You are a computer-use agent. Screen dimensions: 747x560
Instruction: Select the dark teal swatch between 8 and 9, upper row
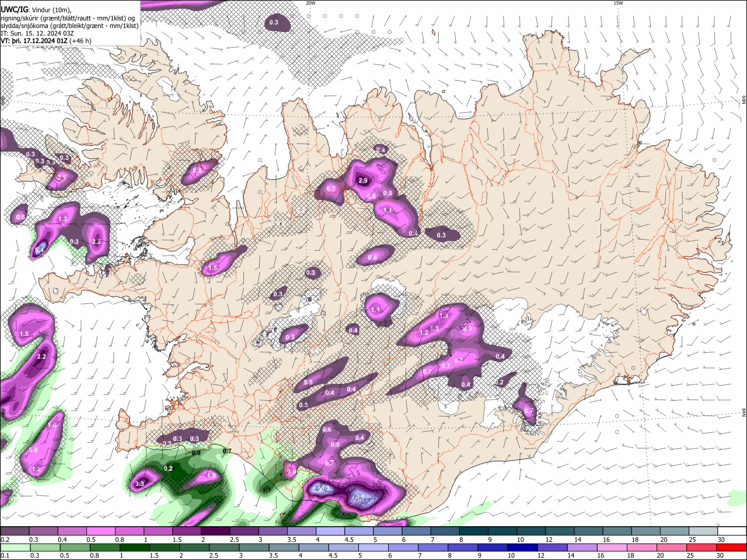coord(474,531)
